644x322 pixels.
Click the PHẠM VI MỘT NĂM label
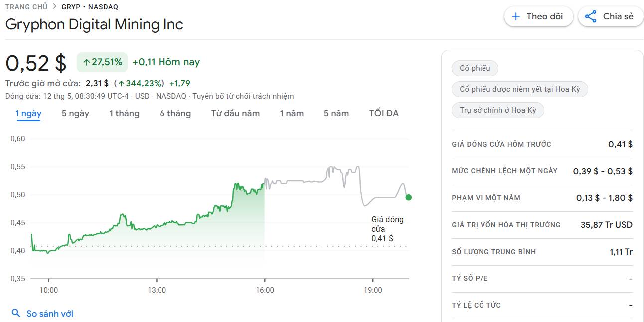tap(486, 198)
